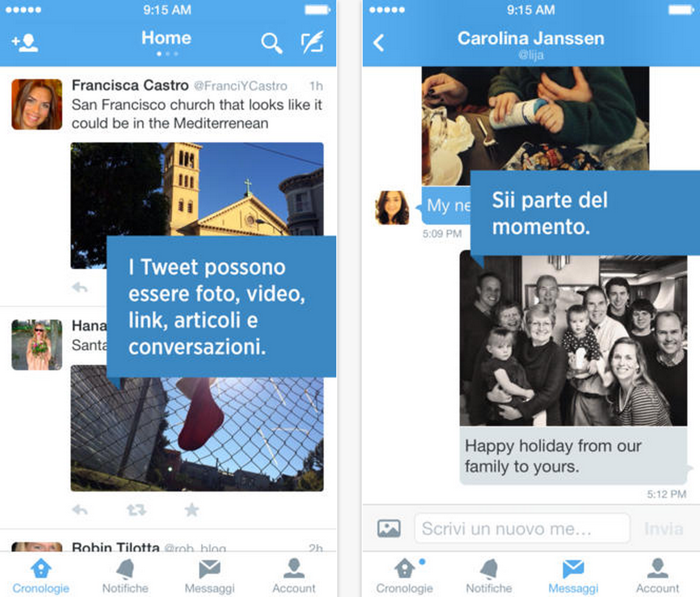The width and height of the screenshot is (700, 597).
Task: Tap the Robin Tilotta name
Action: tap(115, 547)
